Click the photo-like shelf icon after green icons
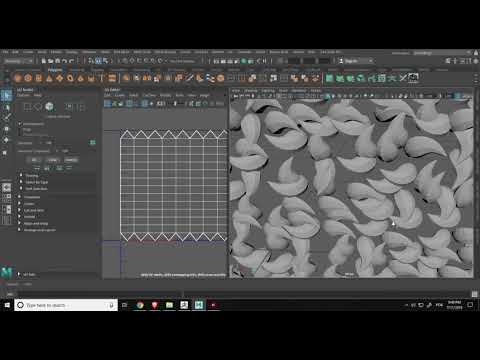 coord(413,78)
